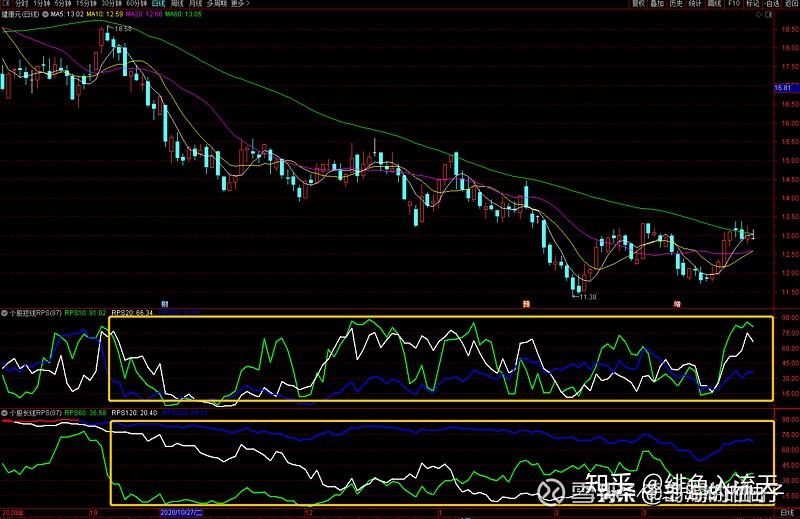Open the 历史 history button
Screen dimensions: 800x519
[676, 3]
